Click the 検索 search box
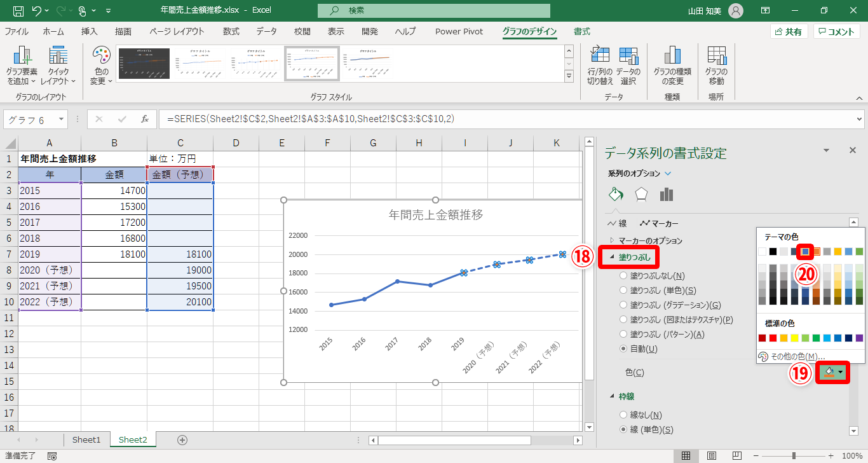 coord(433,11)
